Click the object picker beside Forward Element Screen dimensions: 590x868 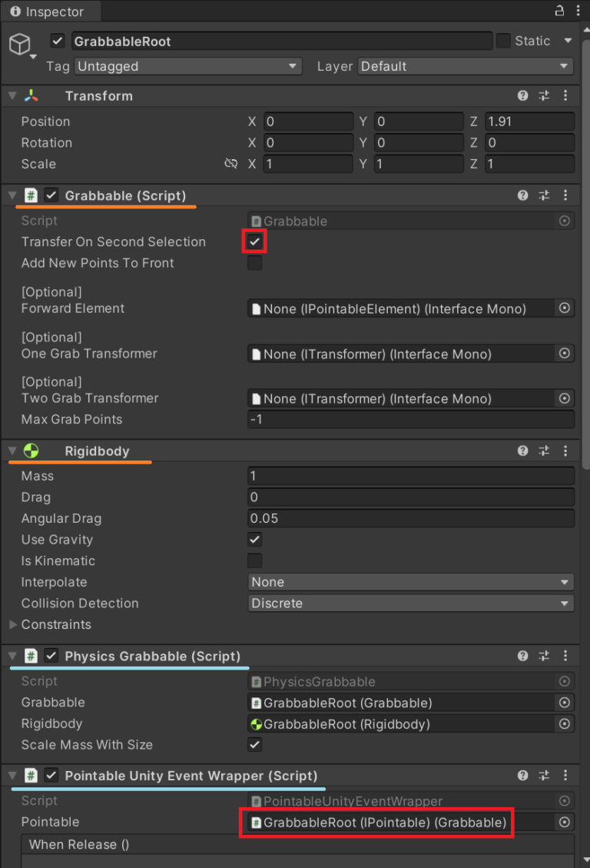tap(564, 308)
